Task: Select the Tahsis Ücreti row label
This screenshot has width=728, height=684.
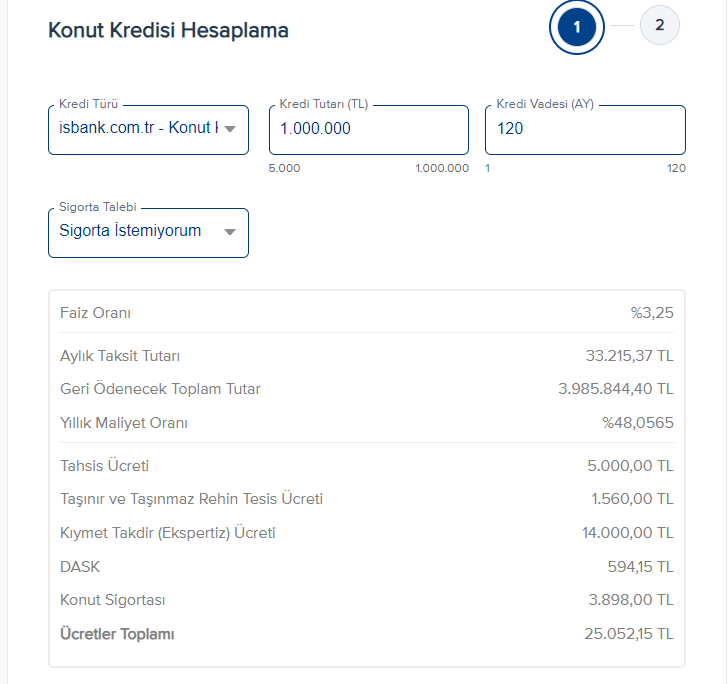Action: point(104,466)
